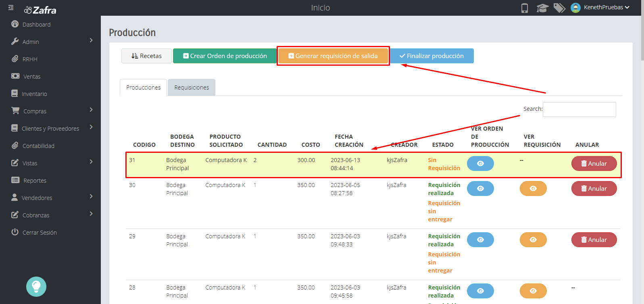Image resolution: width=644 pixels, height=304 pixels.
Task: View production order for code 29
Action: (x=480, y=239)
